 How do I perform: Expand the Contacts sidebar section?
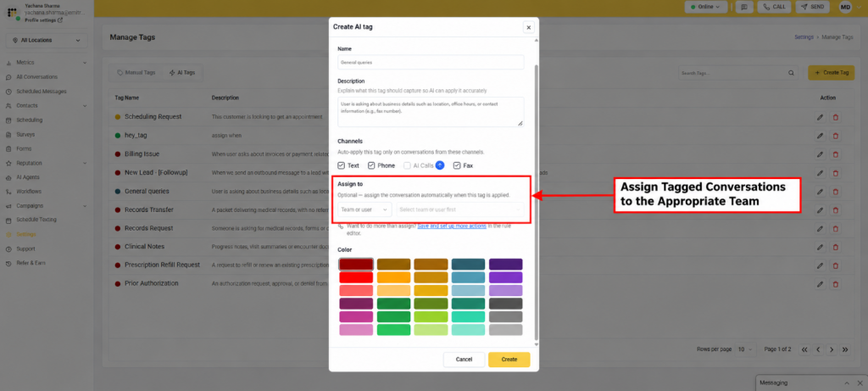pos(85,106)
